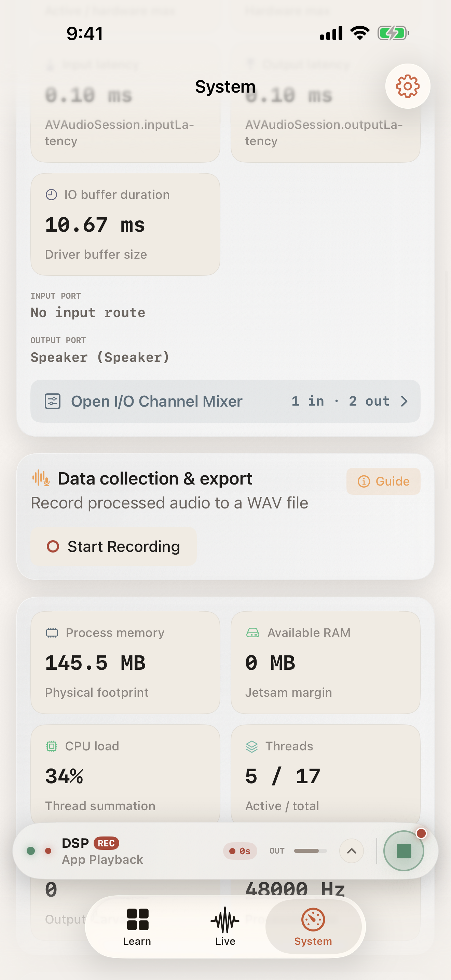Tap the green status dot in DSP bar
Viewport: 451px width, 980px height.
click(x=31, y=850)
